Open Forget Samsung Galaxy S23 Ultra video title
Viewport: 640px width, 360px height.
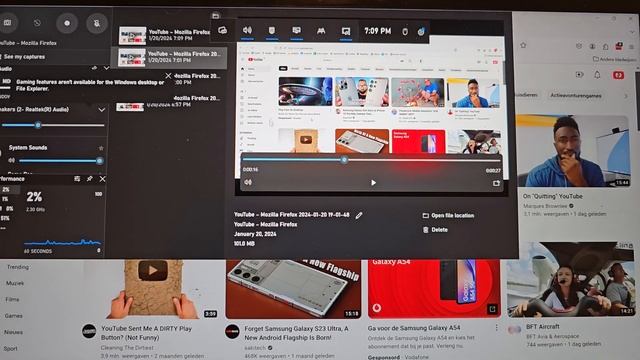[x=296, y=333]
